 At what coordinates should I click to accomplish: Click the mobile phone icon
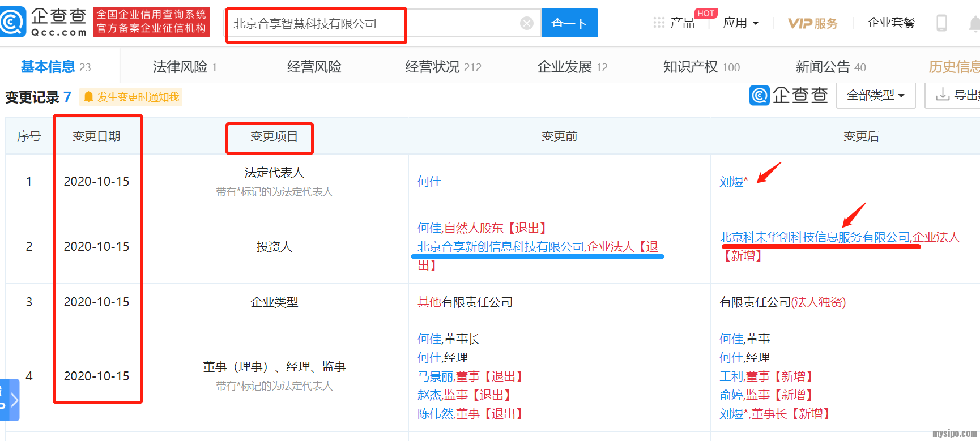[941, 23]
